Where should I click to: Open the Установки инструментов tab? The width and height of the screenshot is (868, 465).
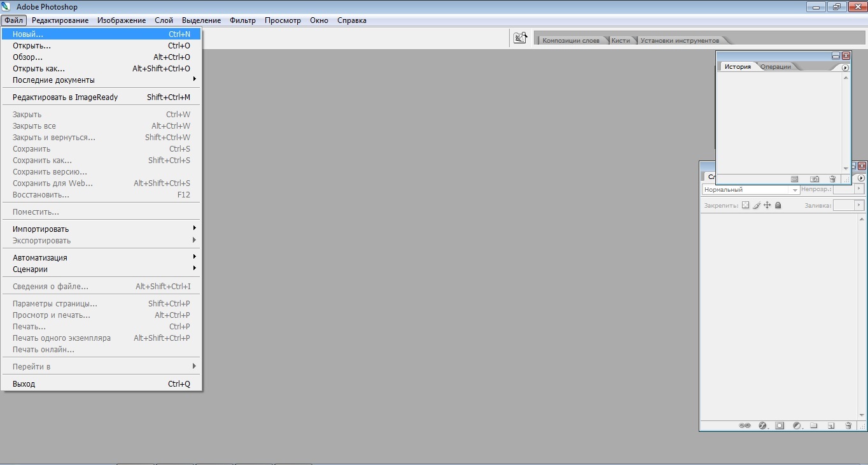[x=680, y=40]
